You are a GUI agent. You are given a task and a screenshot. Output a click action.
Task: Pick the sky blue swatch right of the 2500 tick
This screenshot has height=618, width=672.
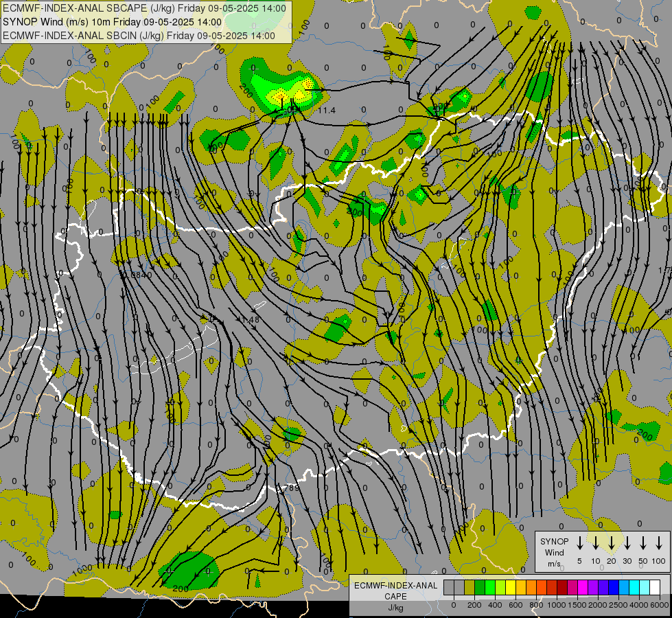coord(624,588)
